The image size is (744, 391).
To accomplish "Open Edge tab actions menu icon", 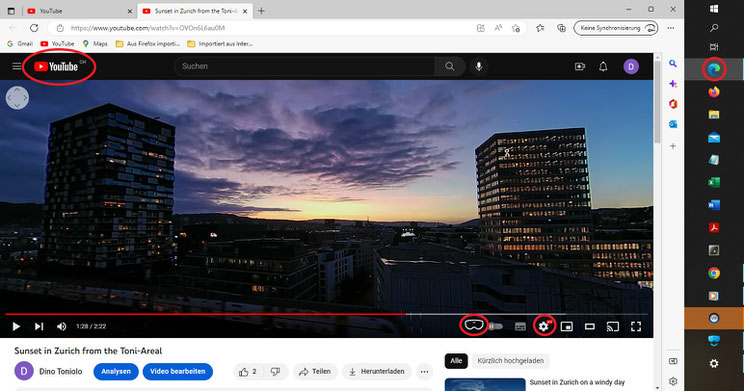I will (11, 11).
